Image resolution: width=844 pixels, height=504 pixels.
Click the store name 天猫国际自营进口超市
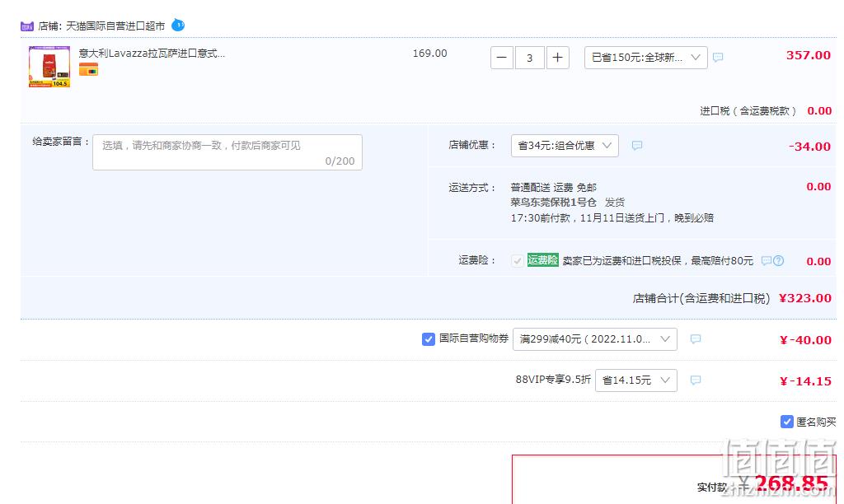point(115,26)
